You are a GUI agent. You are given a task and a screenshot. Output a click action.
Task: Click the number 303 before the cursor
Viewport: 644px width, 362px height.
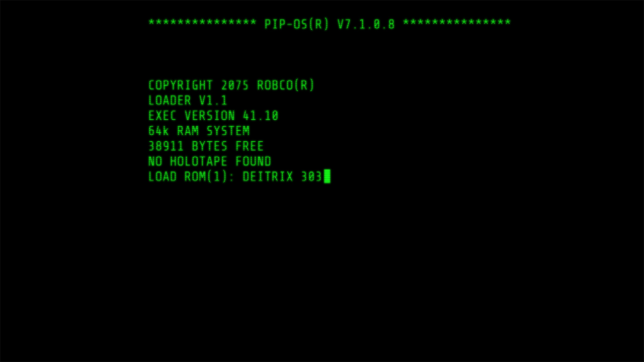pos(311,176)
